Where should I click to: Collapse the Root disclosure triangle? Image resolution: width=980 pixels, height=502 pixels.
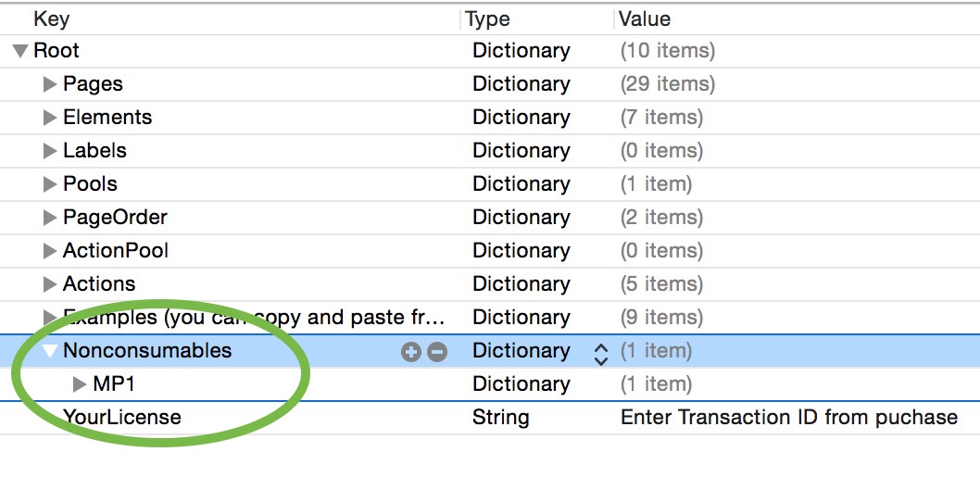20,51
